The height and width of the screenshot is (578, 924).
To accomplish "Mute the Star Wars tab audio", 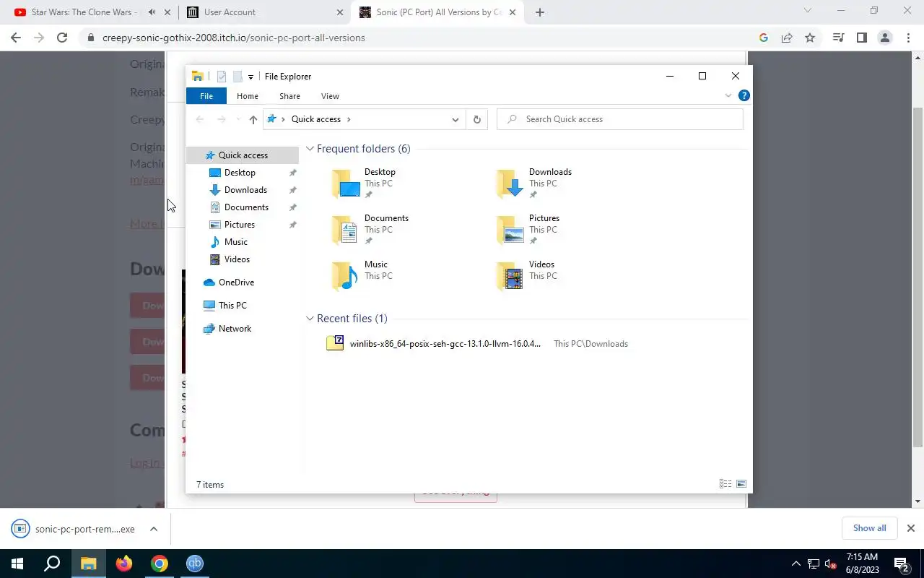I will pyautogui.click(x=152, y=12).
